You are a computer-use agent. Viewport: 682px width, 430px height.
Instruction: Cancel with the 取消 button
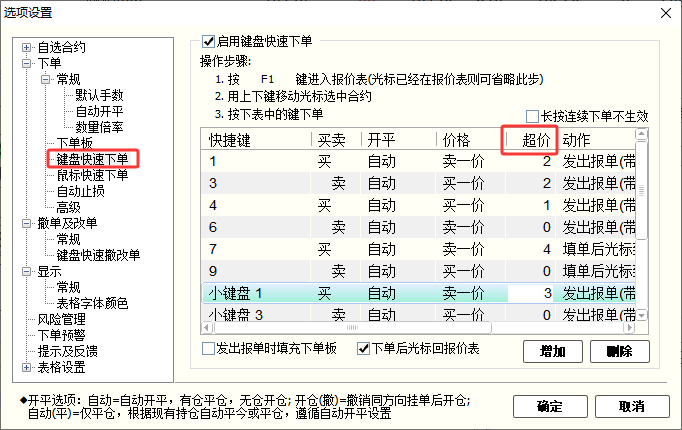[632, 407]
